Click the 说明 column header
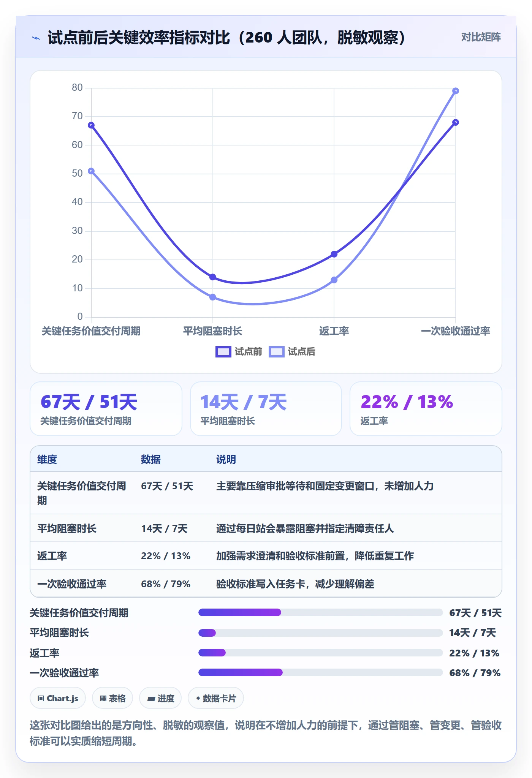Image resolution: width=532 pixels, height=778 pixels. [x=226, y=459]
